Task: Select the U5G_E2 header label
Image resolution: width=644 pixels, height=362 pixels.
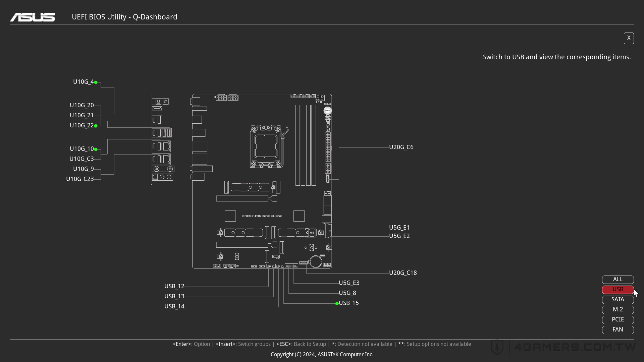Action: click(x=399, y=236)
